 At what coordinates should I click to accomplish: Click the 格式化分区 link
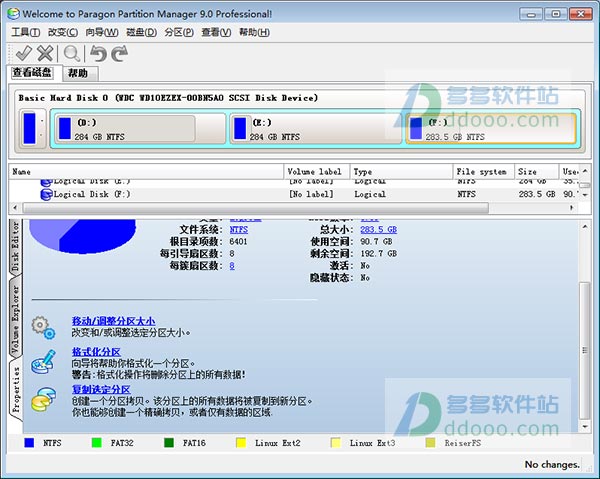click(96, 352)
